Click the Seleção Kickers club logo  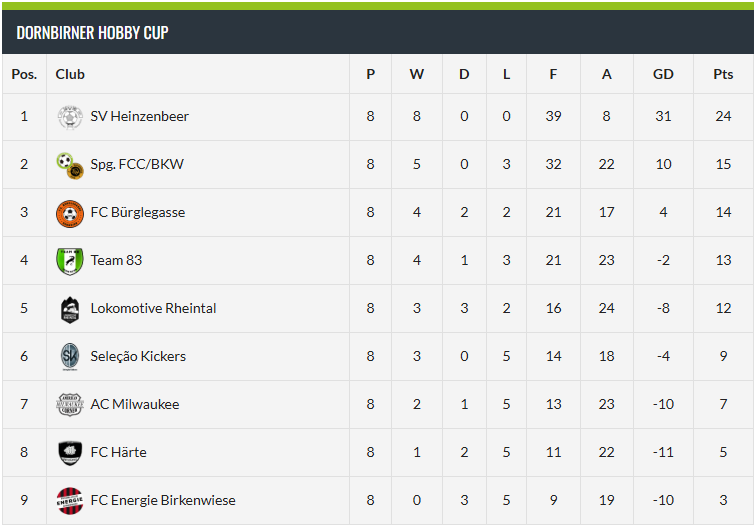click(69, 357)
